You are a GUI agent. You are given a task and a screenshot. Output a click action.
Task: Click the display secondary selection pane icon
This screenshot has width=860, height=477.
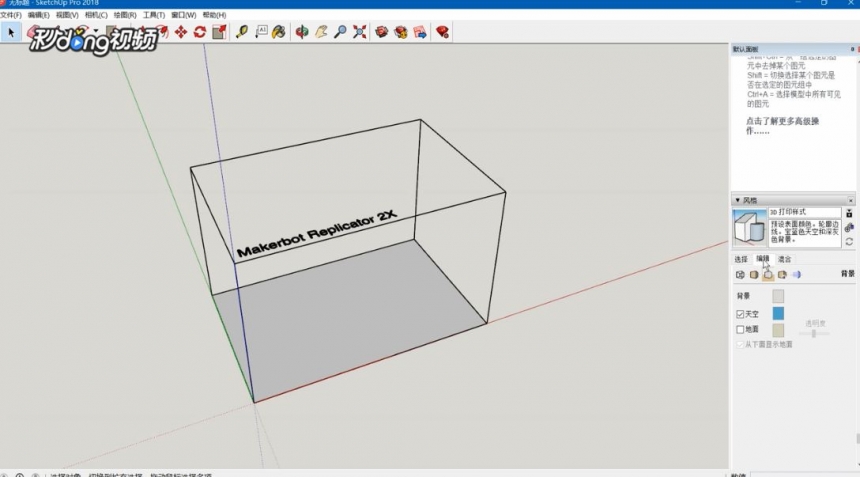click(849, 213)
